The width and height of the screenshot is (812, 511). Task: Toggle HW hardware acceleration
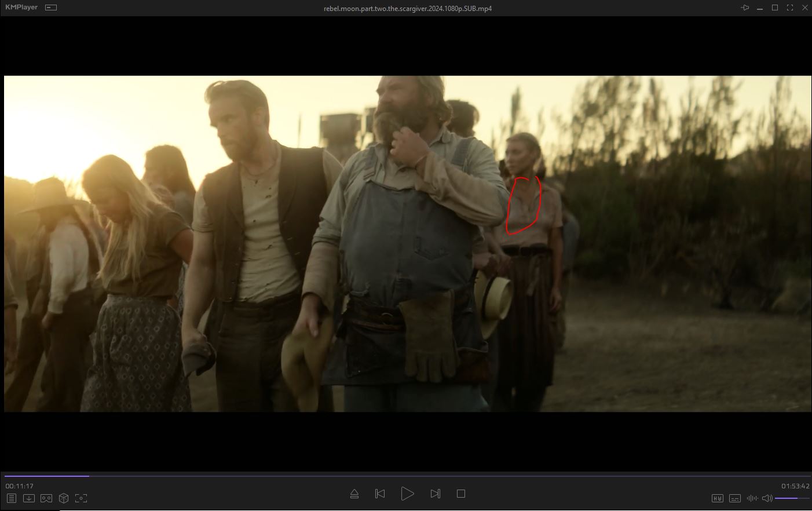pos(717,498)
